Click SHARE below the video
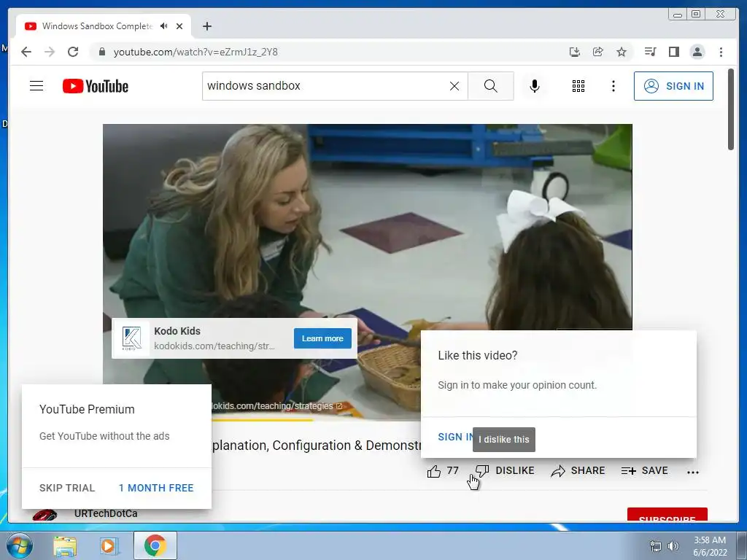Image resolution: width=747 pixels, height=560 pixels. pos(578,470)
